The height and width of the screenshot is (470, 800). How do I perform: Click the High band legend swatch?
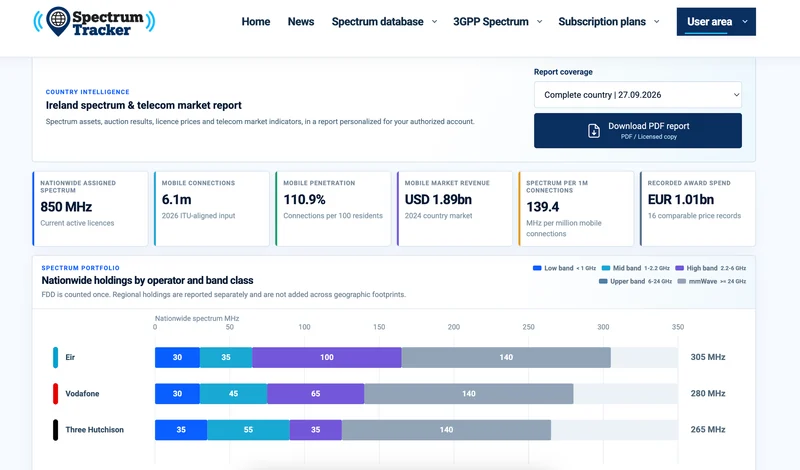pyautogui.click(x=679, y=268)
